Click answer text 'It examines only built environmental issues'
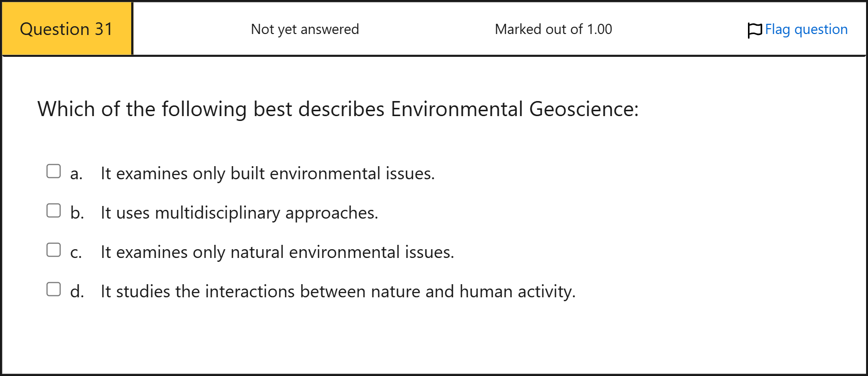 [267, 173]
